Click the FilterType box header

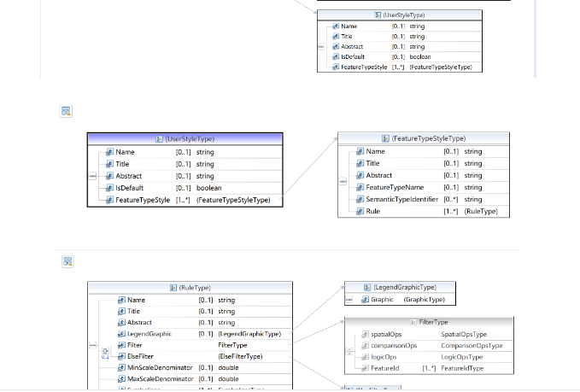click(429, 322)
